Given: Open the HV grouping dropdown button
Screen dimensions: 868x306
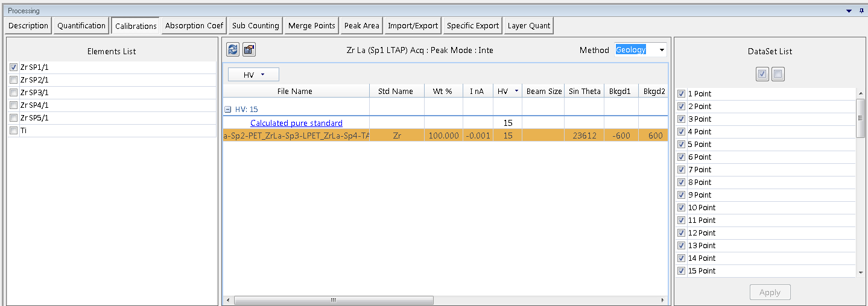Looking at the screenshot, I should 253,75.
